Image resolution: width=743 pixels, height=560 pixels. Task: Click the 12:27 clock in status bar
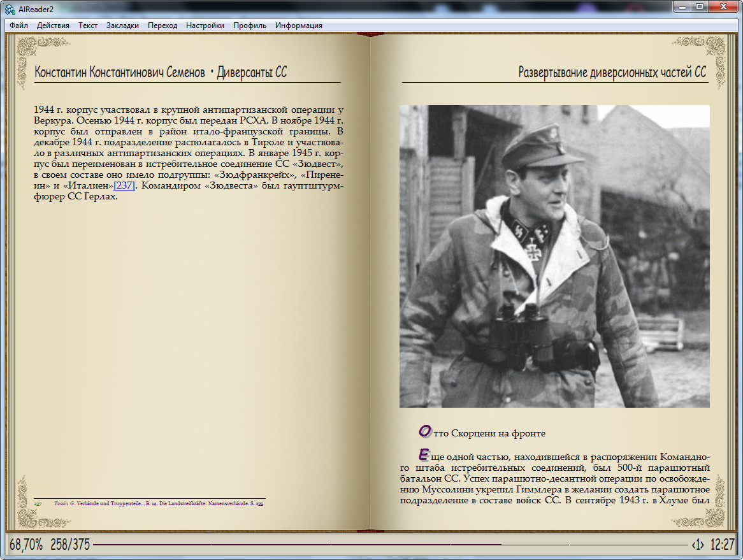pyautogui.click(x=723, y=545)
